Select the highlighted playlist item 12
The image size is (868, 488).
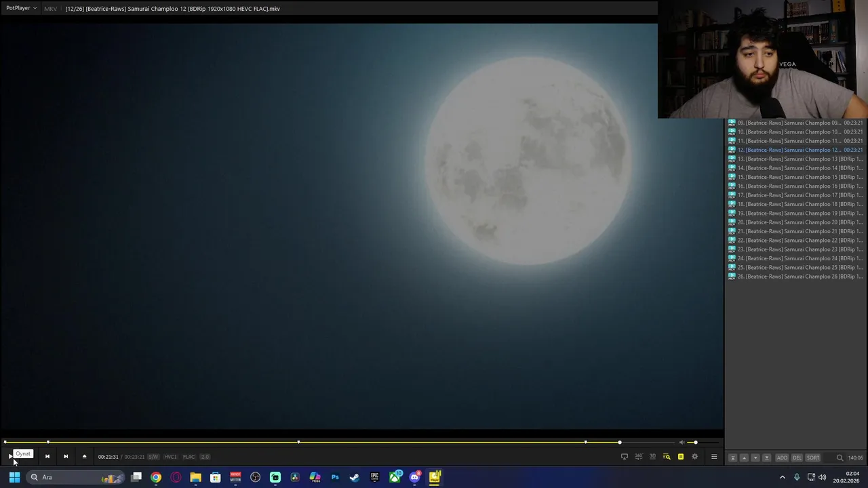(795, 150)
